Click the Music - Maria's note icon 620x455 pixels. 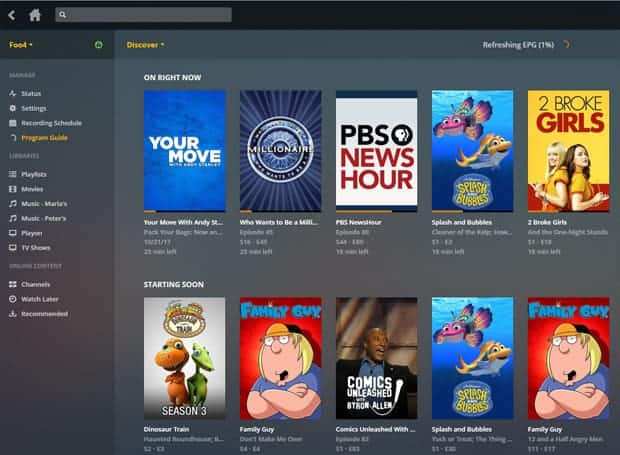(x=13, y=204)
